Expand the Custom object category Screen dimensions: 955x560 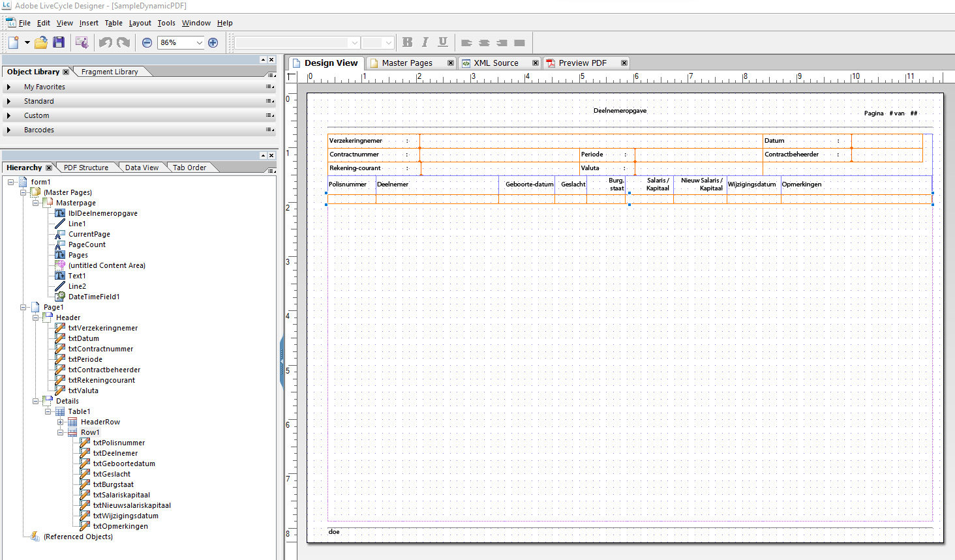tap(8, 115)
